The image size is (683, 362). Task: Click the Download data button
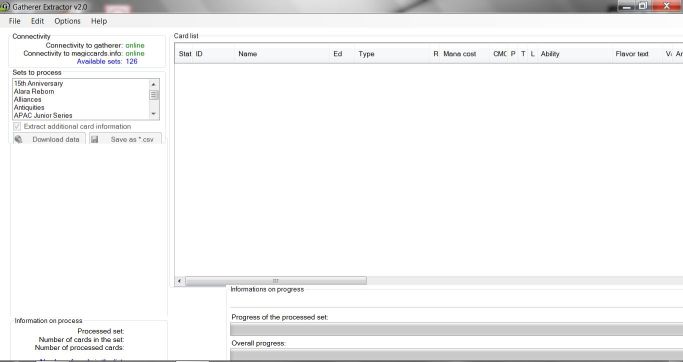(x=49, y=139)
